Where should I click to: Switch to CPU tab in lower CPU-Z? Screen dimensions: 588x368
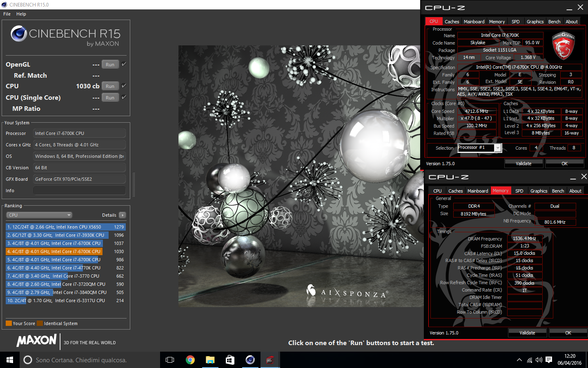(x=437, y=191)
